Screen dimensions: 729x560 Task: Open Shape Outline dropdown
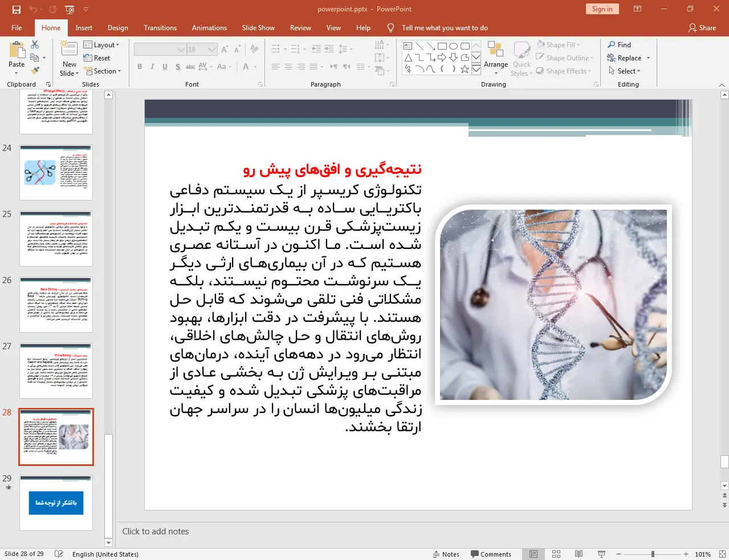565,58
